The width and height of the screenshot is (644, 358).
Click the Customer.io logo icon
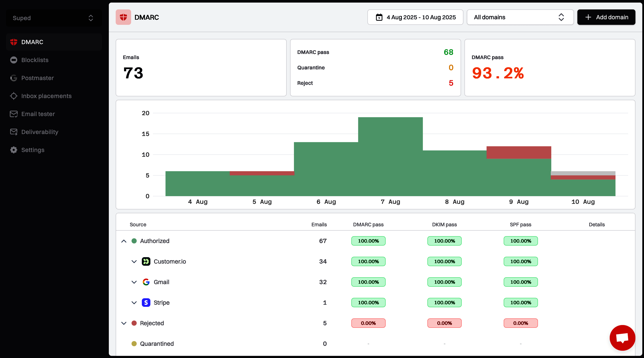146,261
